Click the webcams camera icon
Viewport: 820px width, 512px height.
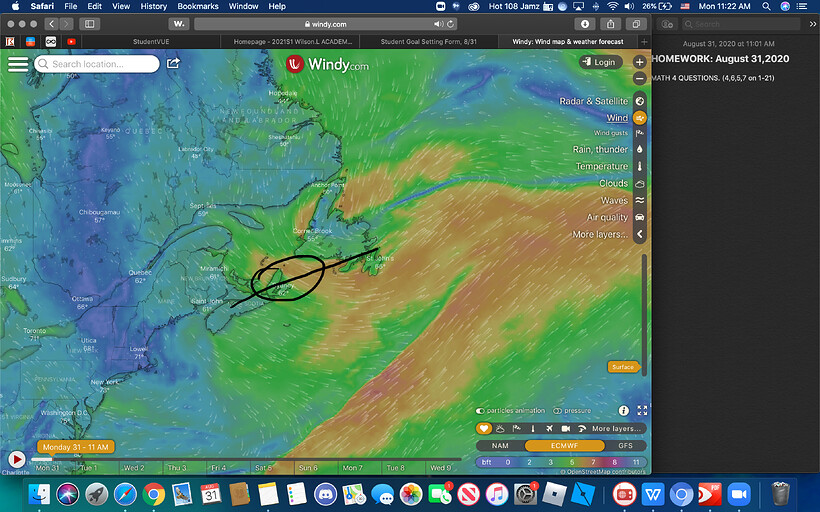click(565, 428)
